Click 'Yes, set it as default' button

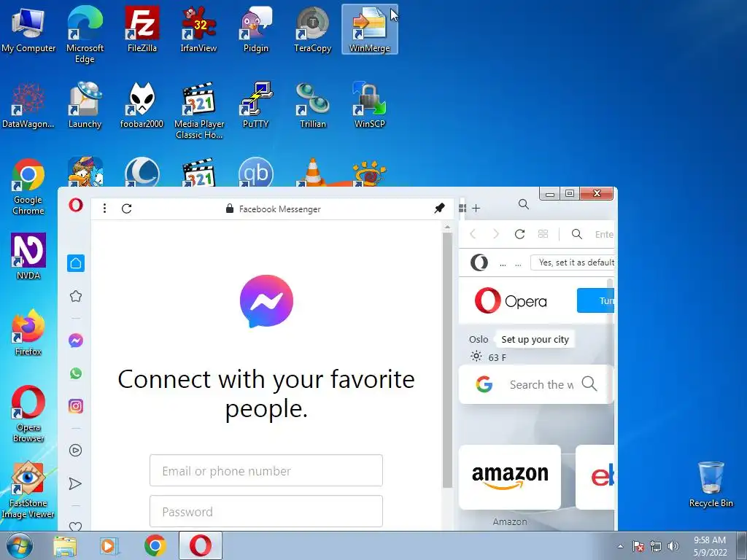(573, 262)
